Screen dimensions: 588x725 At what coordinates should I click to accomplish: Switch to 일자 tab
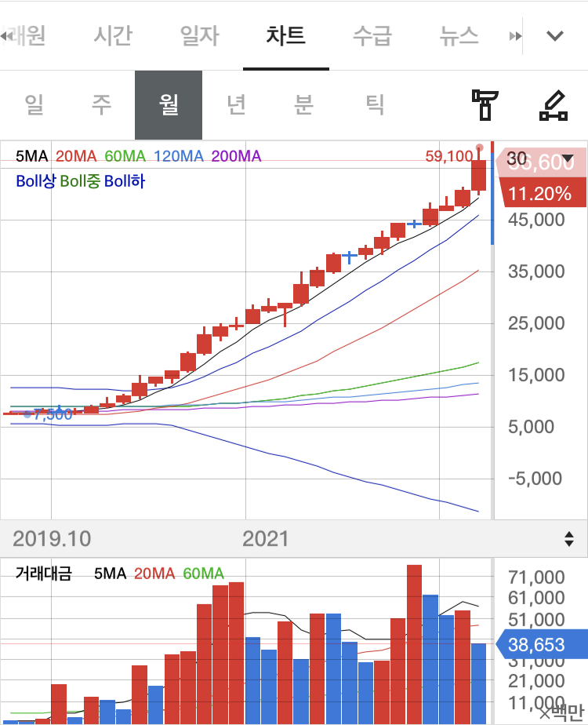pyautogui.click(x=200, y=35)
